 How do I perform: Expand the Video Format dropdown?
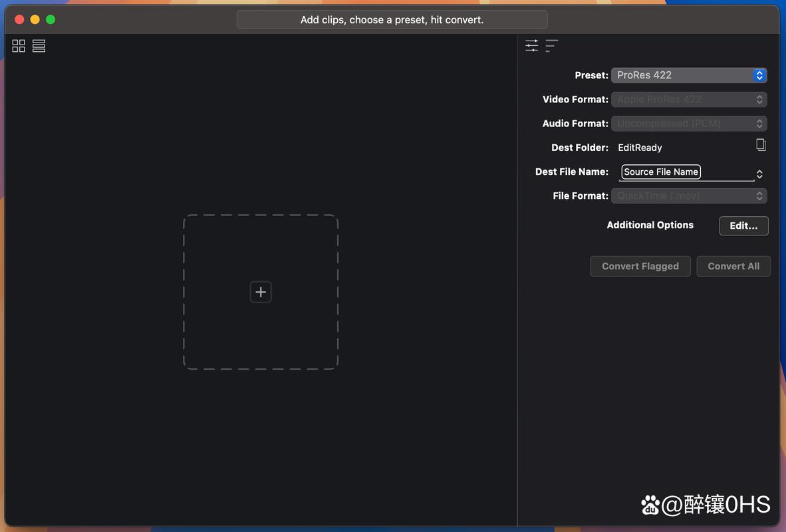(x=689, y=100)
